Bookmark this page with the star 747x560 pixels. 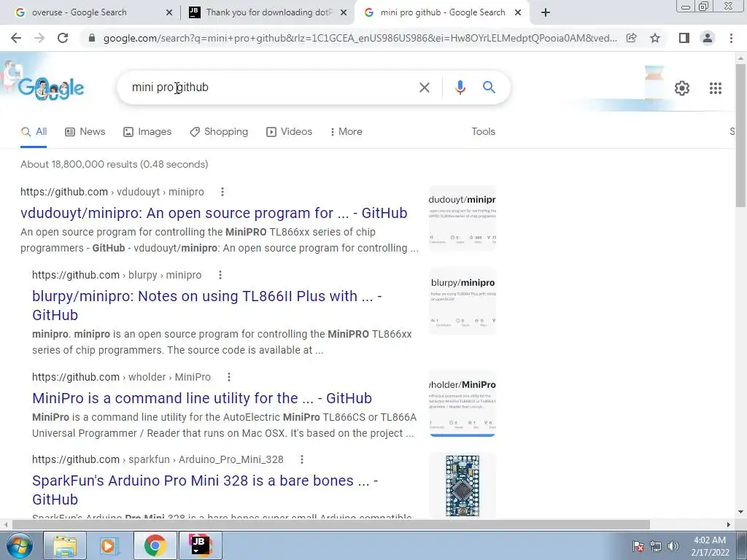tap(655, 38)
